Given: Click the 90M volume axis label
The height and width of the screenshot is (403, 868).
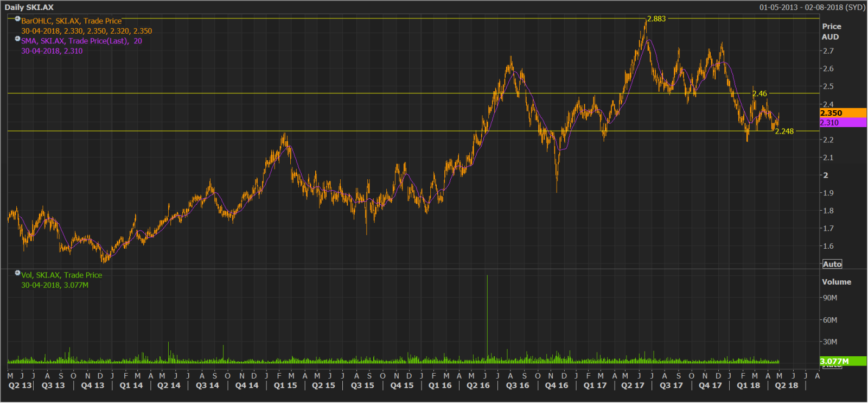Looking at the screenshot, I should pyautogui.click(x=830, y=298).
